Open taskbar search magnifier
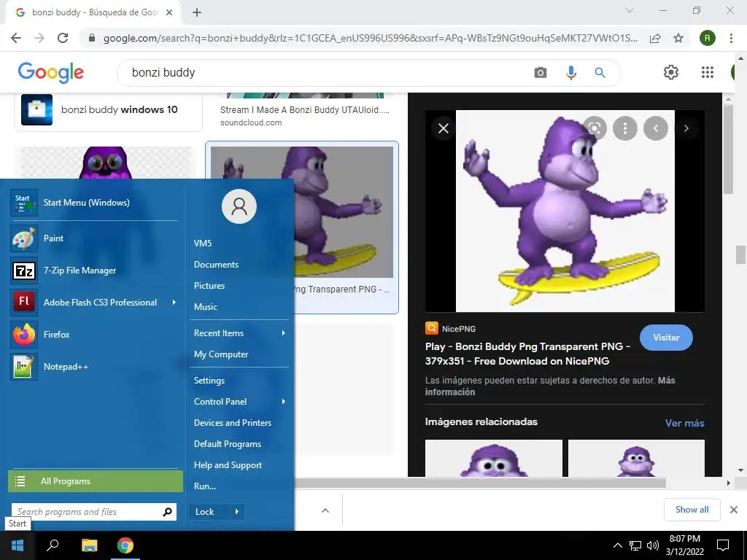 click(53, 545)
